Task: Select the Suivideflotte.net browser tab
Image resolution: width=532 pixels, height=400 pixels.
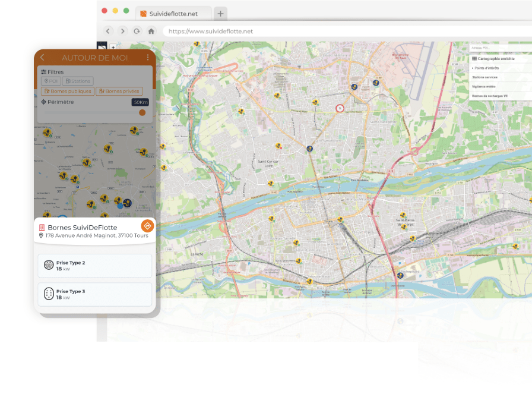Action: 173,14
